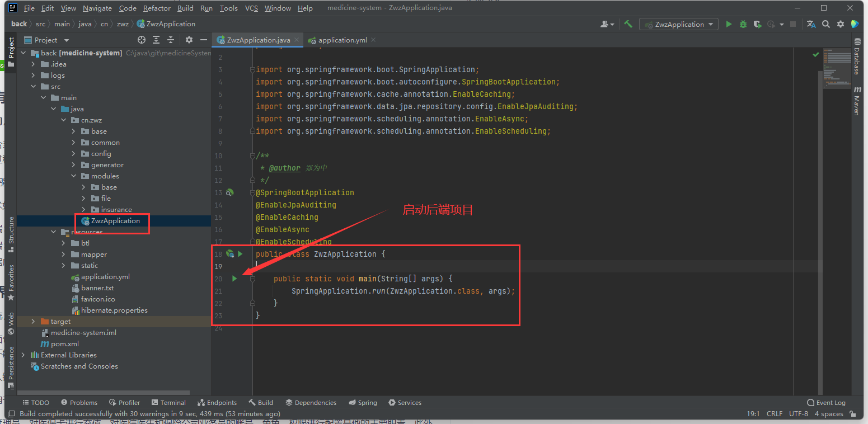This screenshot has width=868, height=424.
Task: Toggle the Persistence tool window
Action: tap(11, 368)
